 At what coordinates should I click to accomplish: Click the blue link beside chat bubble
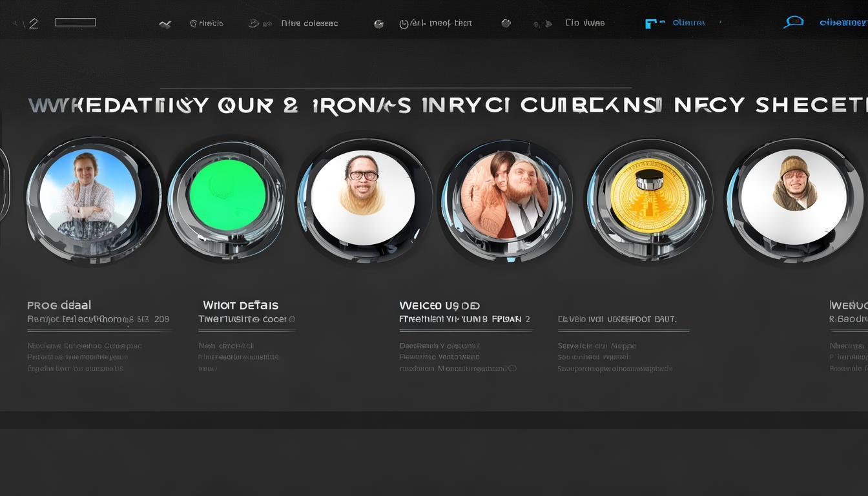(843, 23)
